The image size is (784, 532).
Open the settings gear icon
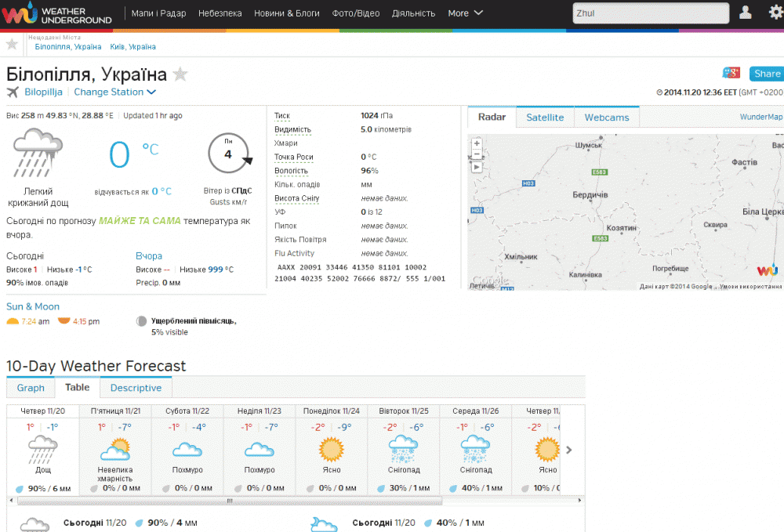click(775, 13)
